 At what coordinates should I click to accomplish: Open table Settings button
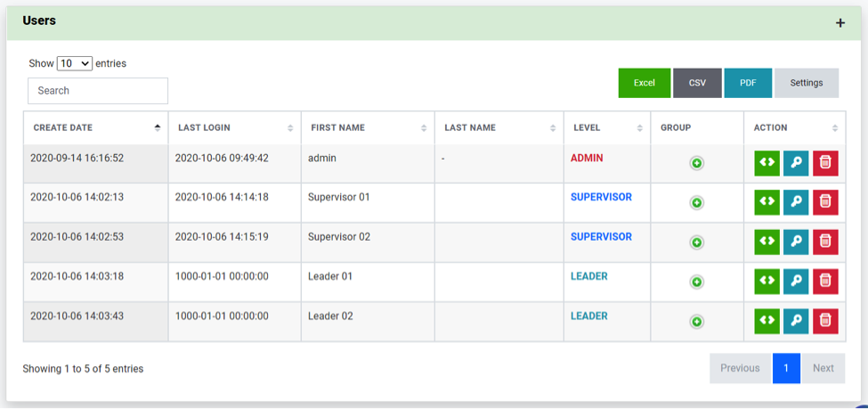pos(807,83)
